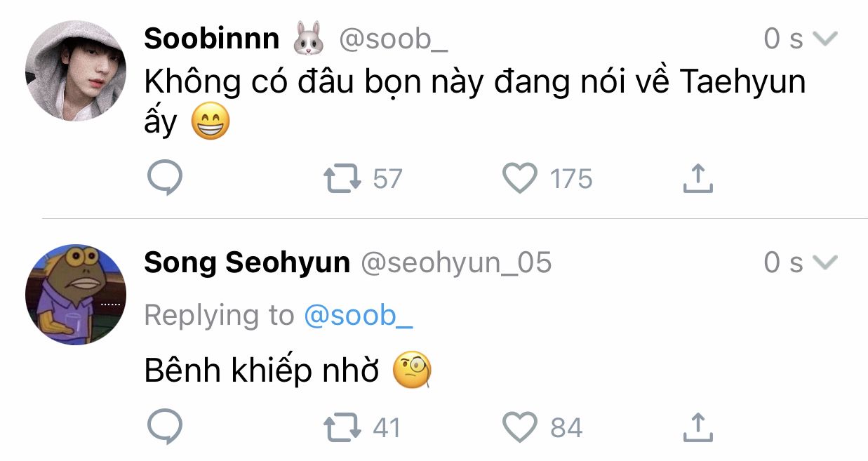Click the 0 s timestamp on Soobinnn's tweet

point(782,39)
